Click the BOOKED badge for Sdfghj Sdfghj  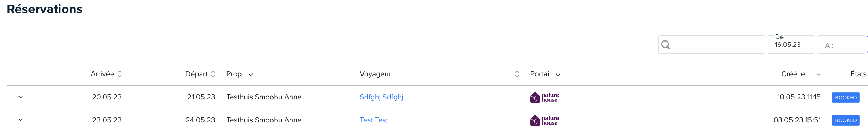[x=846, y=97]
